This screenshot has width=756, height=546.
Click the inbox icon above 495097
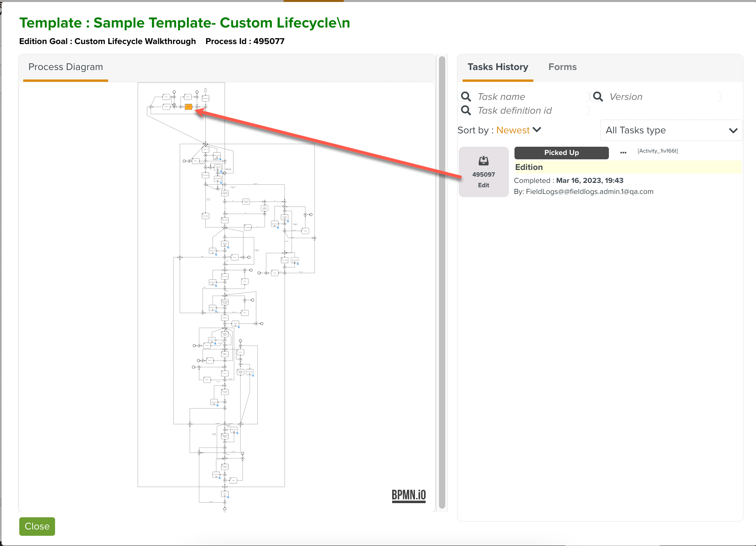tap(483, 160)
